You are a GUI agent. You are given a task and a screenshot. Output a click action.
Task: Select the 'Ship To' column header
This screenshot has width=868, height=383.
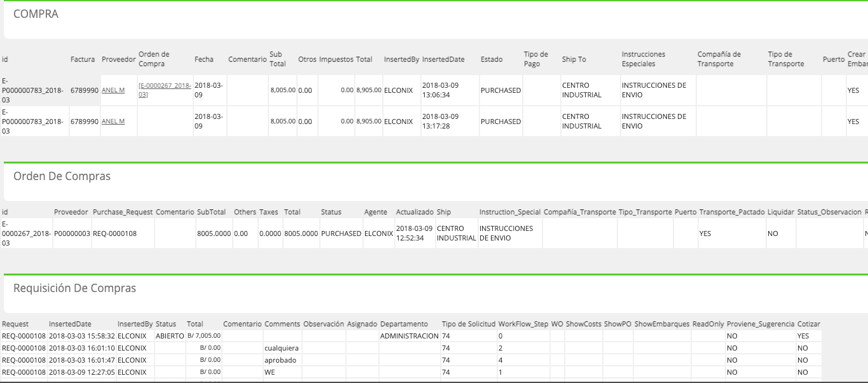(574, 59)
